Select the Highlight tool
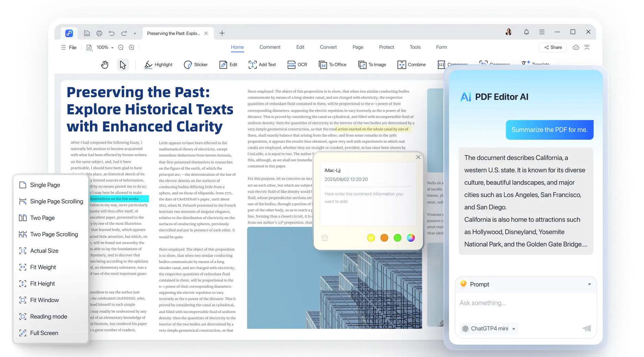This screenshot has width=644, height=357. [158, 65]
